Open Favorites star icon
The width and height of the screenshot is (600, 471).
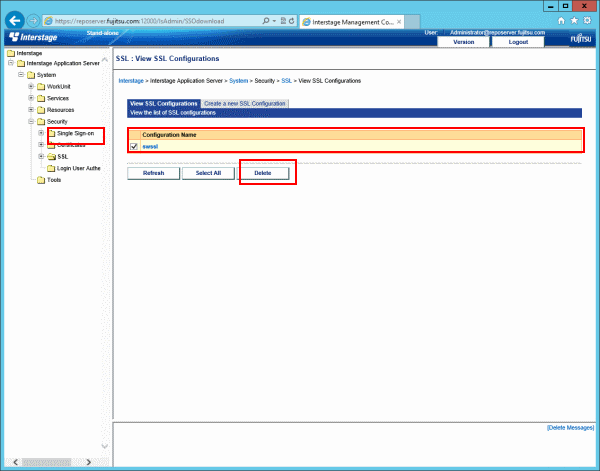[574, 21]
